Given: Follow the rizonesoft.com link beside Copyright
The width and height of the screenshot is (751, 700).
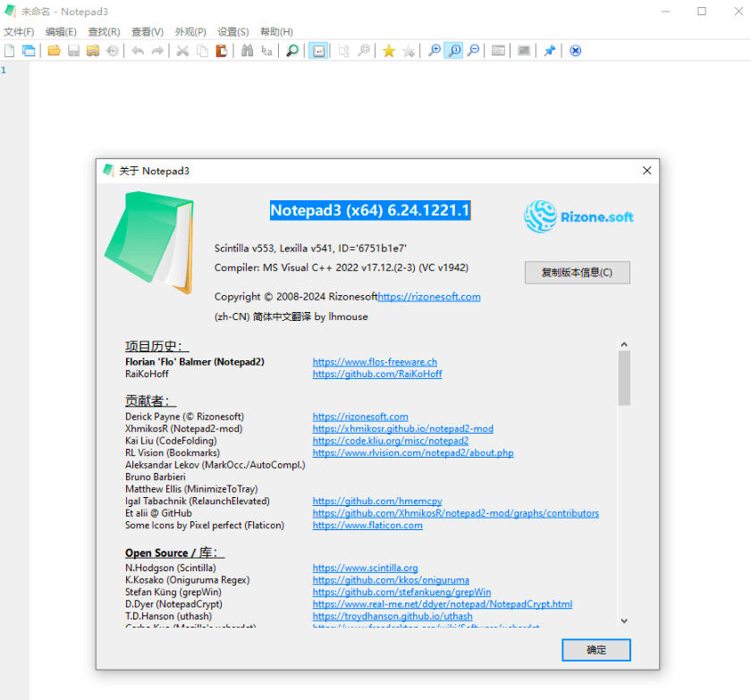Looking at the screenshot, I should [429, 297].
